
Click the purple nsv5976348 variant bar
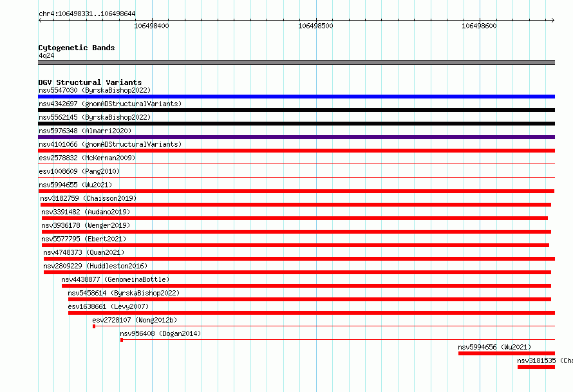pyautogui.click(x=296, y=137)
